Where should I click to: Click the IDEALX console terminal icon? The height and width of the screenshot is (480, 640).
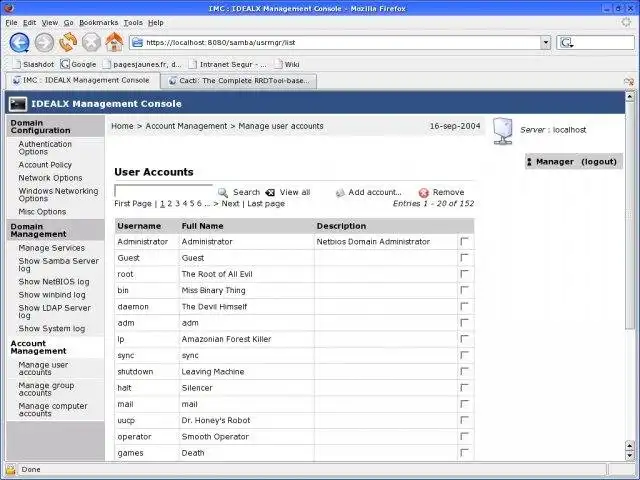click(x=18, y=104)
